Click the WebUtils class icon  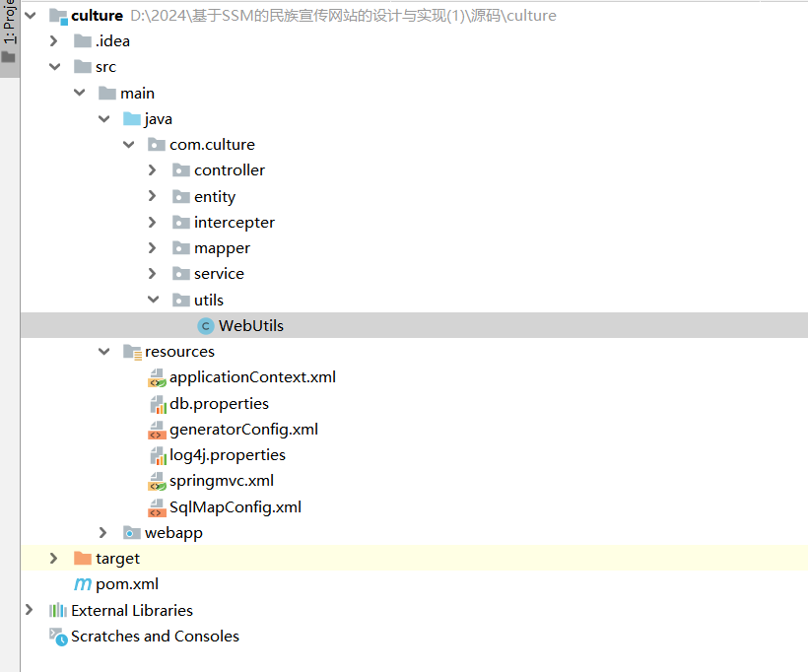(x=205, y=326)
